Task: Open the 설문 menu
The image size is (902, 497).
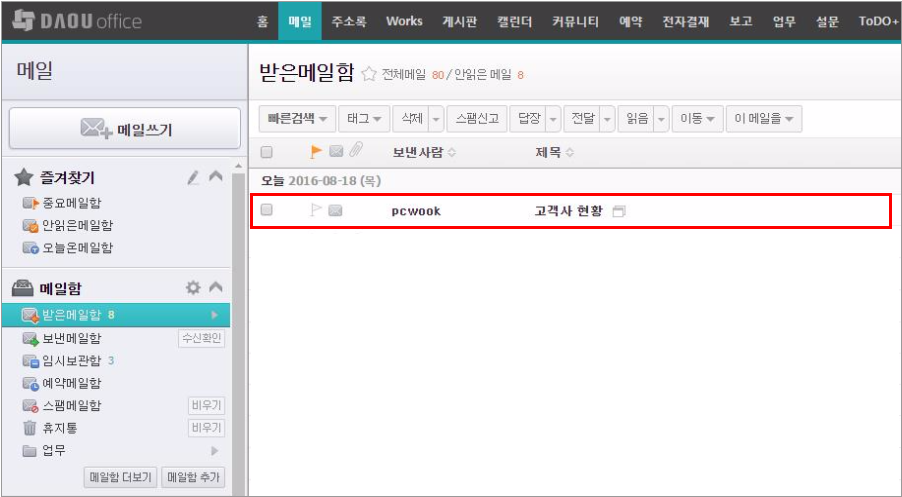Action: [x=827, y=22]
